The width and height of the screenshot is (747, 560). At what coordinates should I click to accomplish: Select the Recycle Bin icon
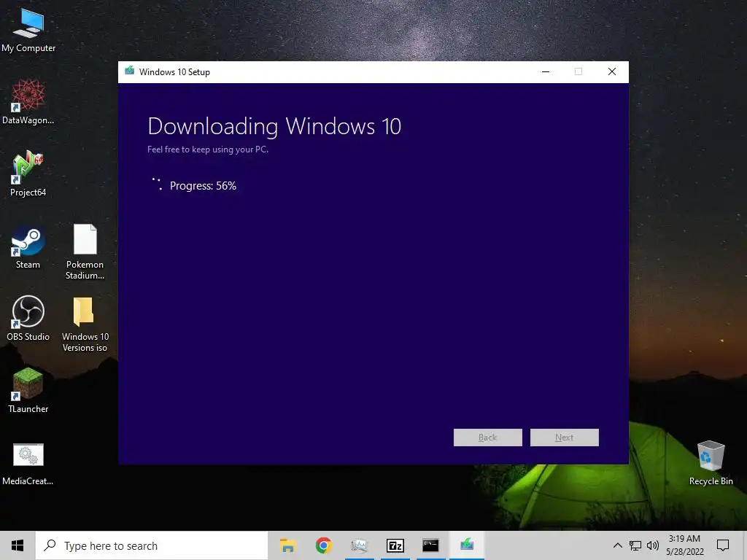pos(711,463)
